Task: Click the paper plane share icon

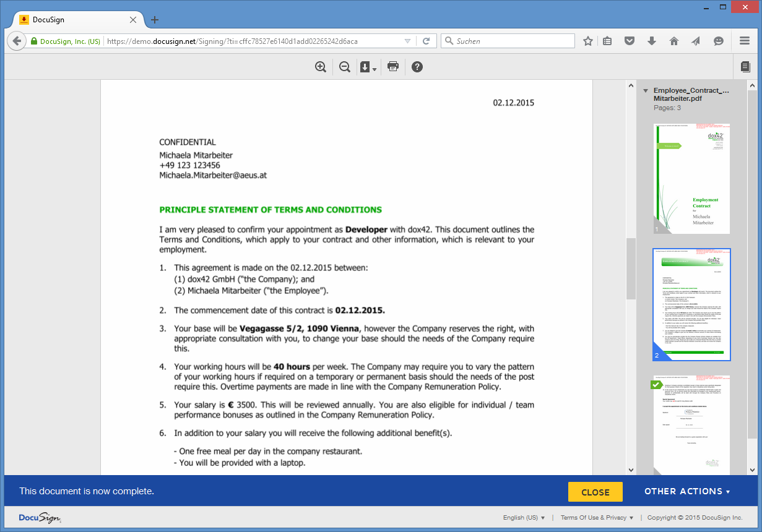Action: pos(696,41)
